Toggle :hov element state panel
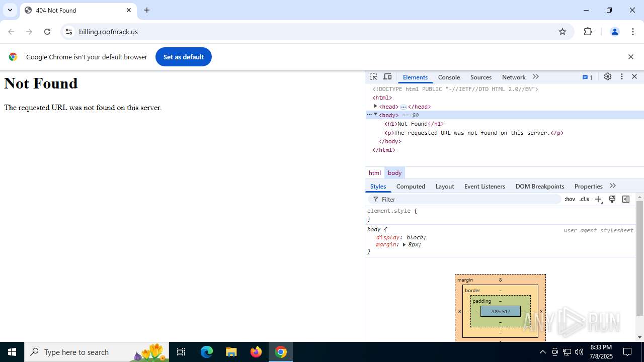The width and height of the screenshot is (644, 362). tap(570, 199)
